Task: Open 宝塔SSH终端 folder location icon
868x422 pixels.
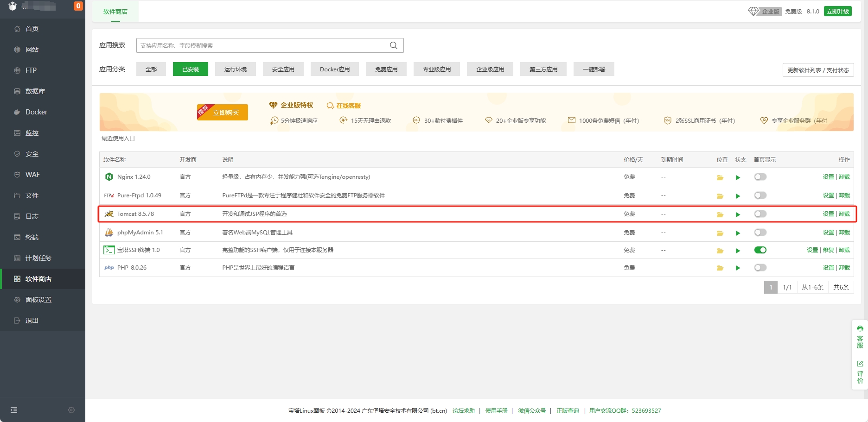Action: click(720, 251)
